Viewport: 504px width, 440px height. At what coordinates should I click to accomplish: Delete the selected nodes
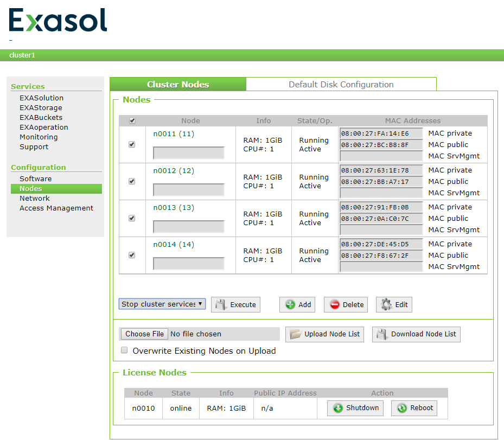346,304
